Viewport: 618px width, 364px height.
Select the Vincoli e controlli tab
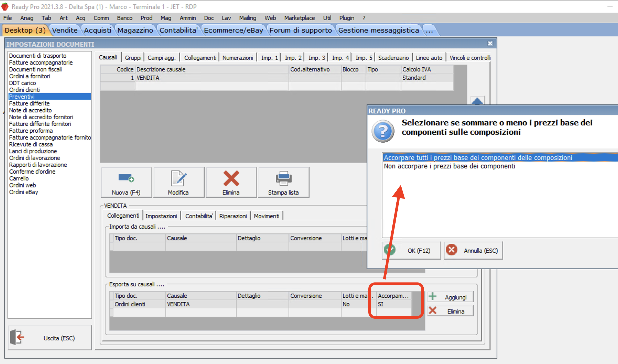pyautogui.click(x=470, y=58)
